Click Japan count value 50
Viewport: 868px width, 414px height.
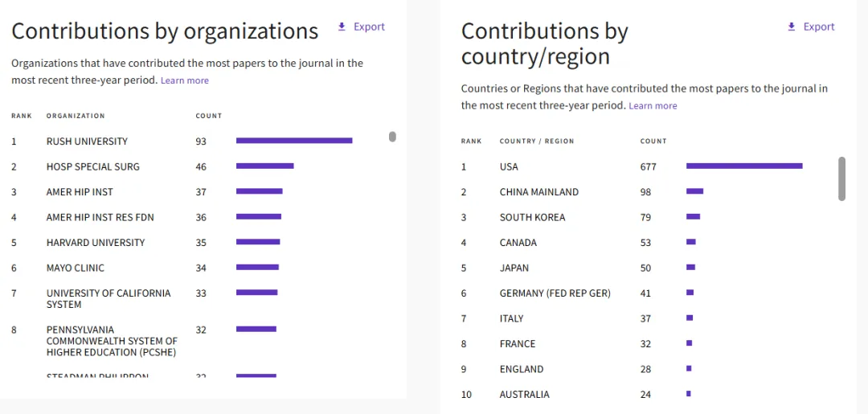pyautogui.click(x=645, y=268)
